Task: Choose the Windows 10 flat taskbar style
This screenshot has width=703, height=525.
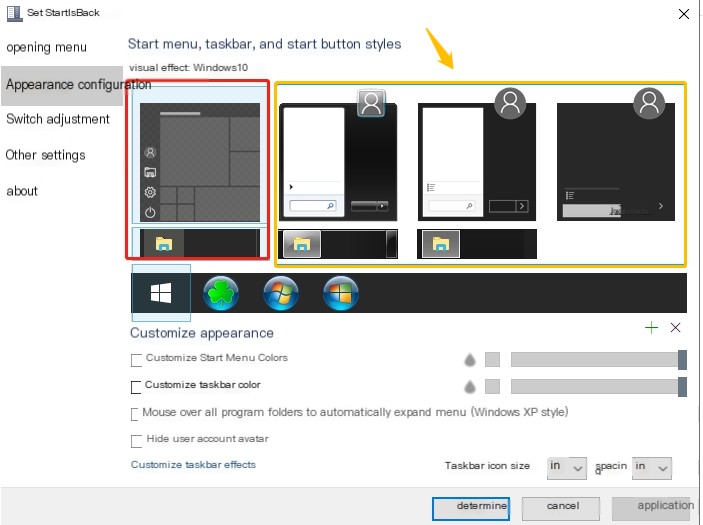Action: click(x=200, y=243)
